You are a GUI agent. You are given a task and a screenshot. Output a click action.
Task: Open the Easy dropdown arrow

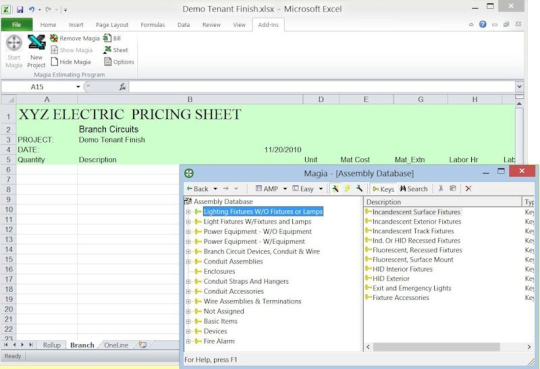coord(321,189)
